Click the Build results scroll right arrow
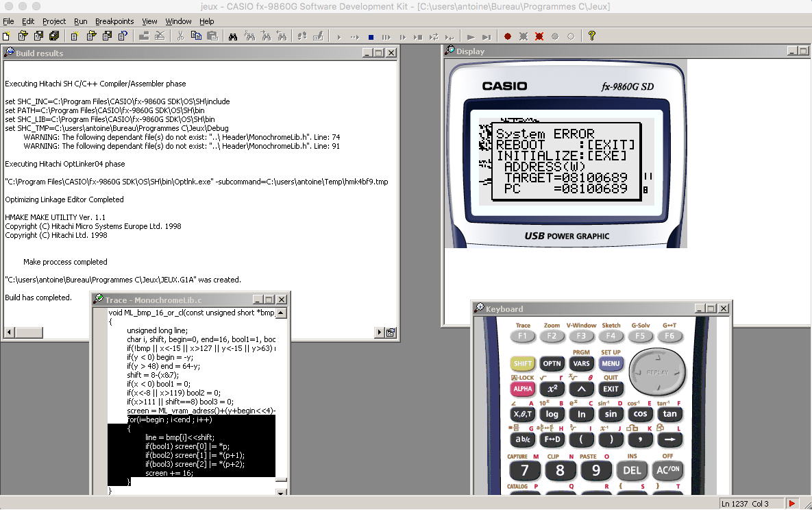 379,332
